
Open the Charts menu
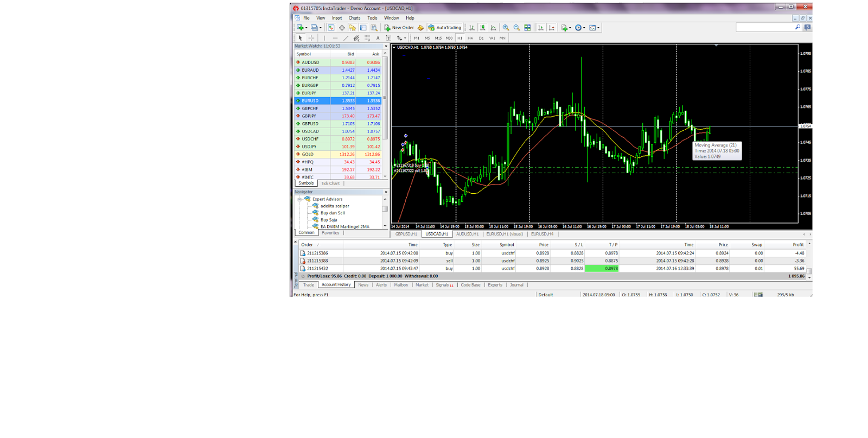(354, 18)
